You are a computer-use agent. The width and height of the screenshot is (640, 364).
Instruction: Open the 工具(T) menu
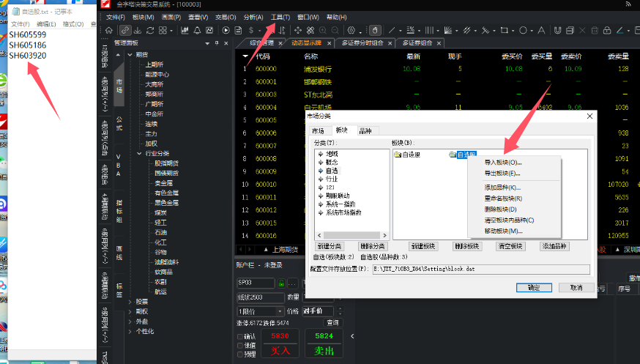coord(280,17)
